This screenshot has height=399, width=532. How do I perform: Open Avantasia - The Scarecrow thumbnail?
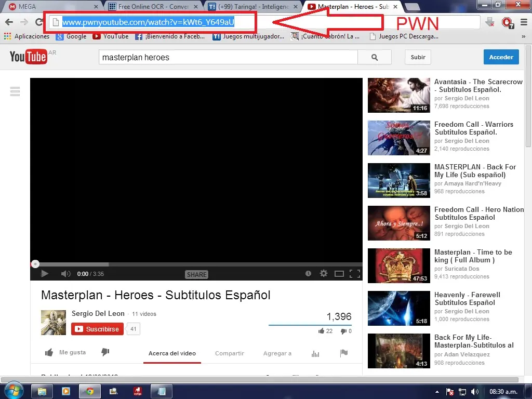point(398,95)
